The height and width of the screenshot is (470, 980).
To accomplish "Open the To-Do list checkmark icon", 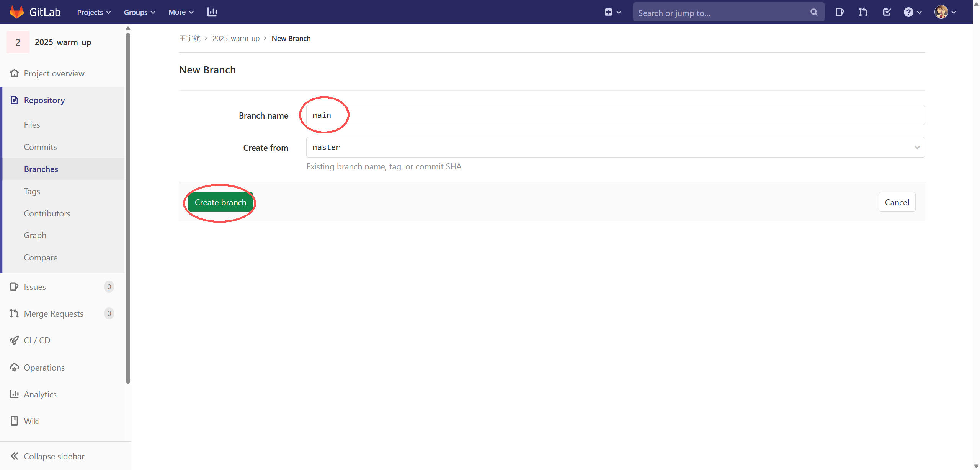I will pyautogui.click(x=887, y=12).
